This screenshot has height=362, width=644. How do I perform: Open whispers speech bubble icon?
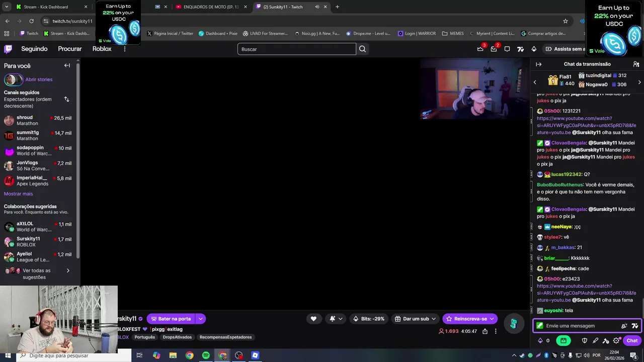(507, 49)
